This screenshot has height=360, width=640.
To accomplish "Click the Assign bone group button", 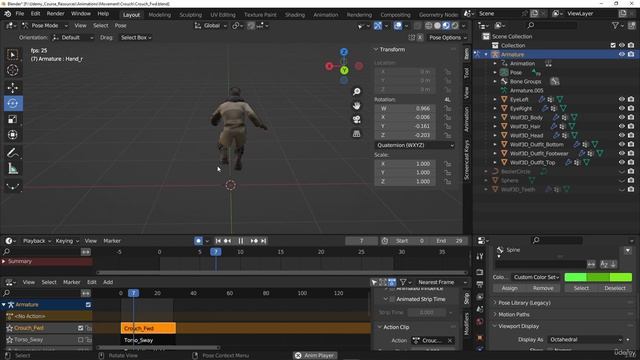I will 509,289.
